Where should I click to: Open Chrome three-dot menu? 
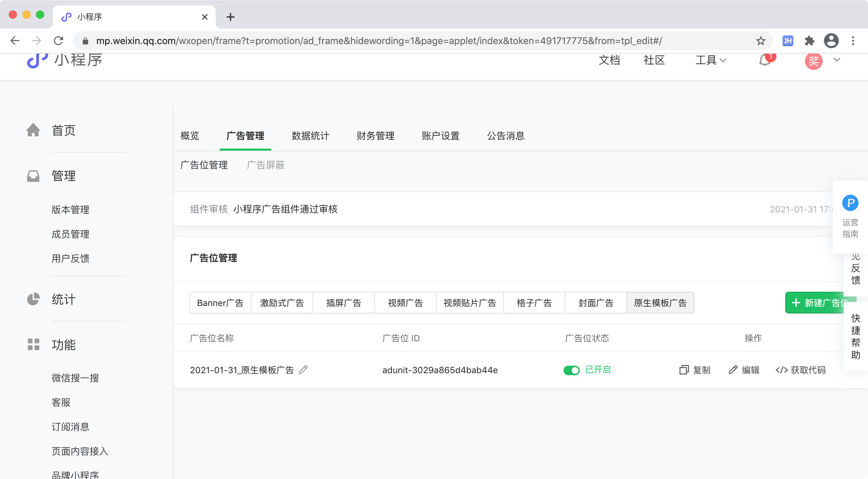(x=853, y=41)
